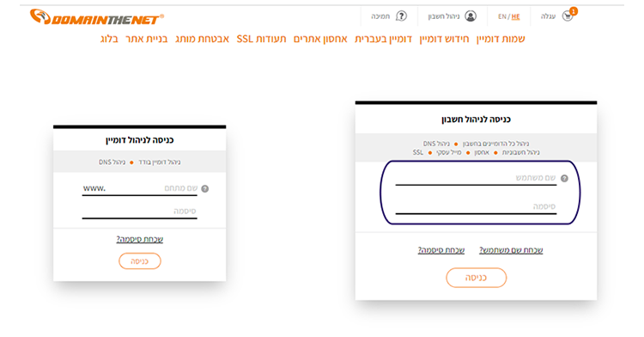Viewport: 644px width, 337px height.
Task: Open the shopping cart icon
Action: (x=568, y=16)
